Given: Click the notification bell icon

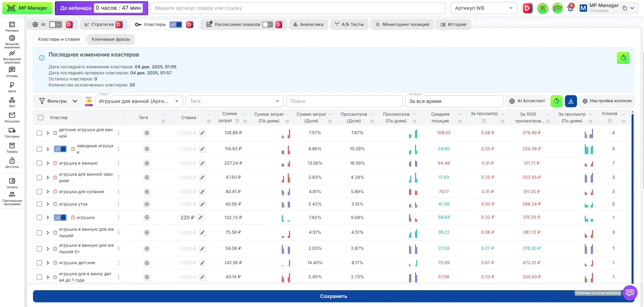Looking at the screenshot, I should [570, 8].
